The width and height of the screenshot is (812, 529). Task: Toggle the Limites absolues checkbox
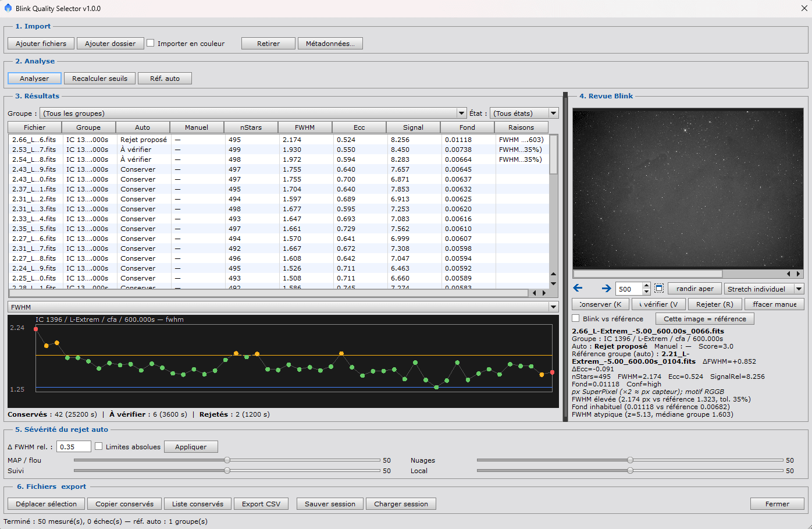click(x=99, y=446)
